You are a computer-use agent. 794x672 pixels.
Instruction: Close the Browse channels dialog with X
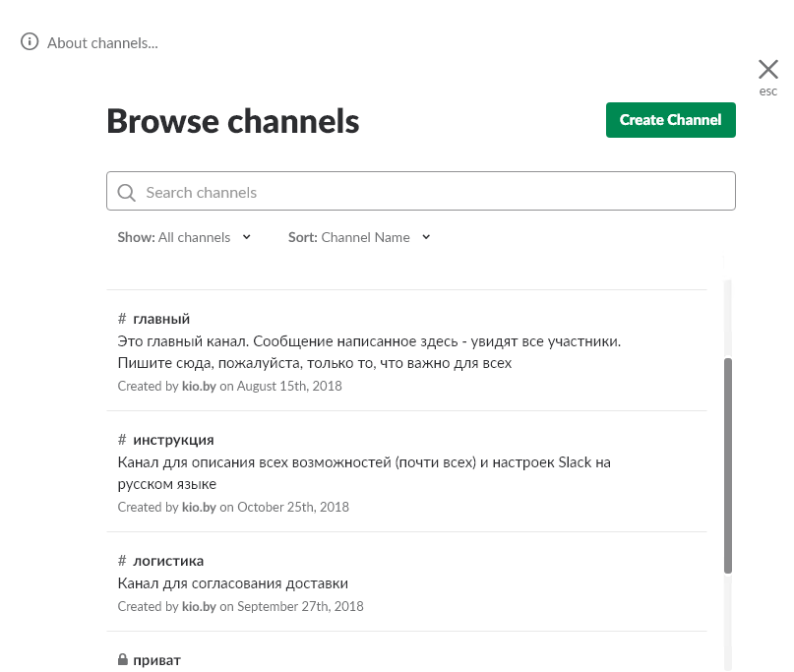[768, 69]
